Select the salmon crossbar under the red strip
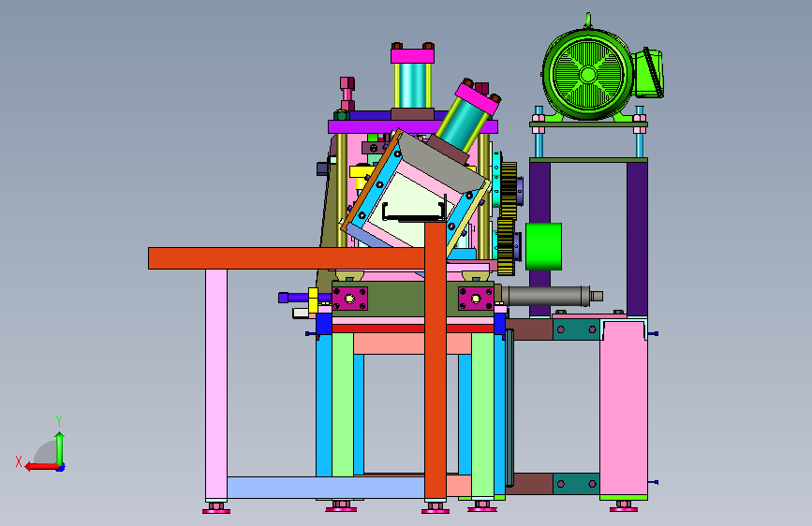This screenshot has width=812, height=526. (x=389, y=343)
